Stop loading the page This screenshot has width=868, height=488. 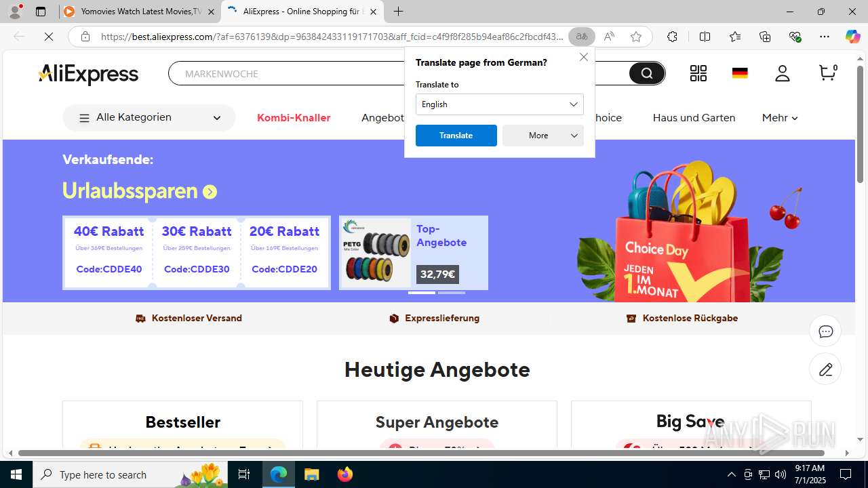pos(49,37)
